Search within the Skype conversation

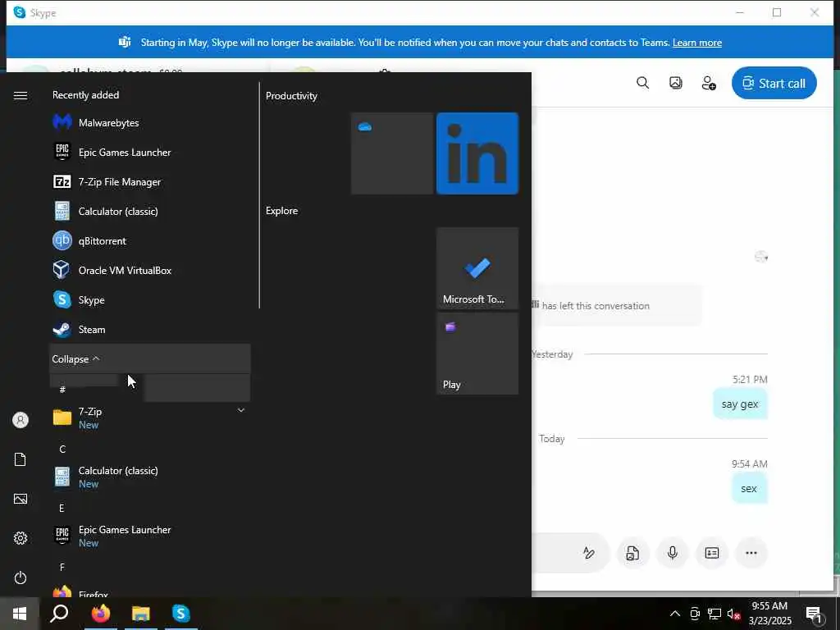pyautogui.click(x=642, y=83)
